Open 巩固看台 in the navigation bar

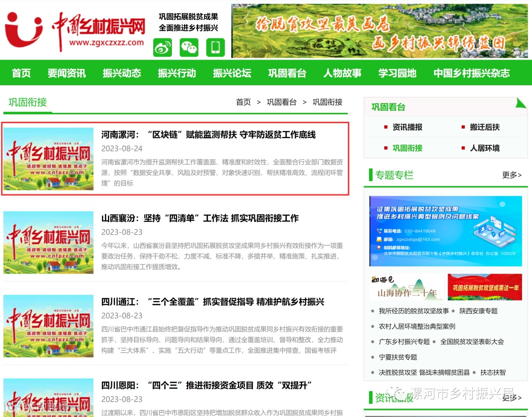[287, 73]
